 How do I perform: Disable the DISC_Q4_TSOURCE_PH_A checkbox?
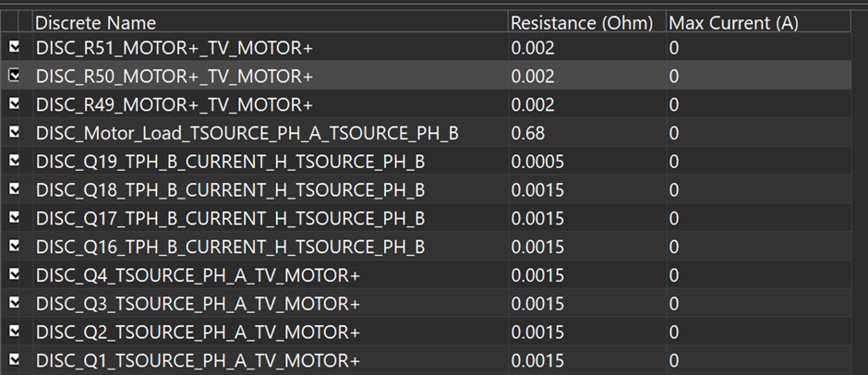[x=15, y=275]
